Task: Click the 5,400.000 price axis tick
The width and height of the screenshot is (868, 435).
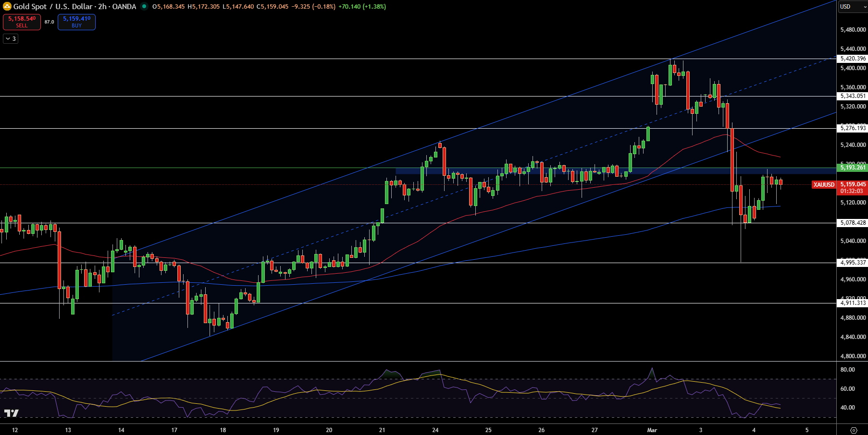Action: [853, 68]
